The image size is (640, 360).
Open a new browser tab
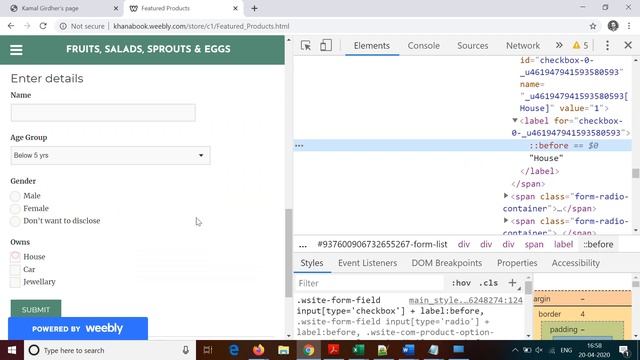tap(254, 8)
